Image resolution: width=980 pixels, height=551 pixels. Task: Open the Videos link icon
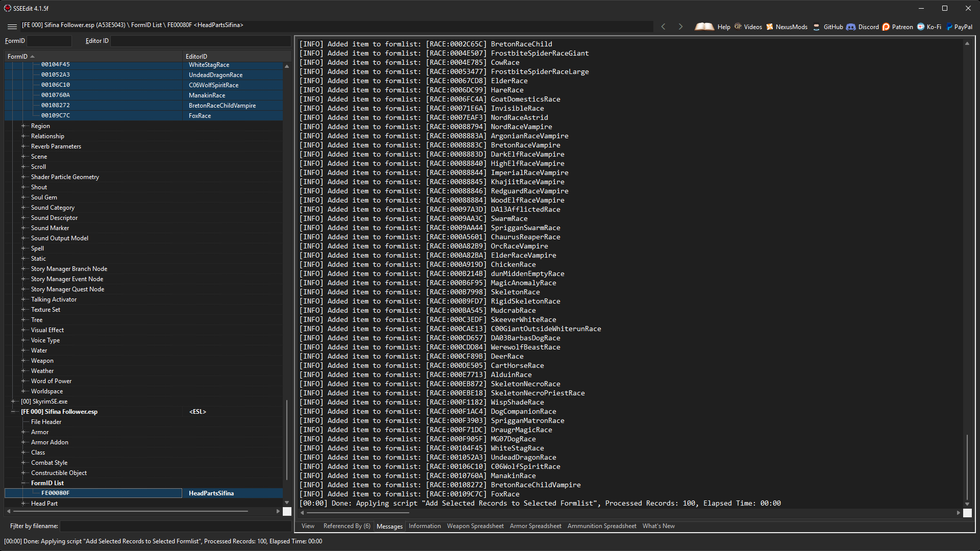[738, 27]
